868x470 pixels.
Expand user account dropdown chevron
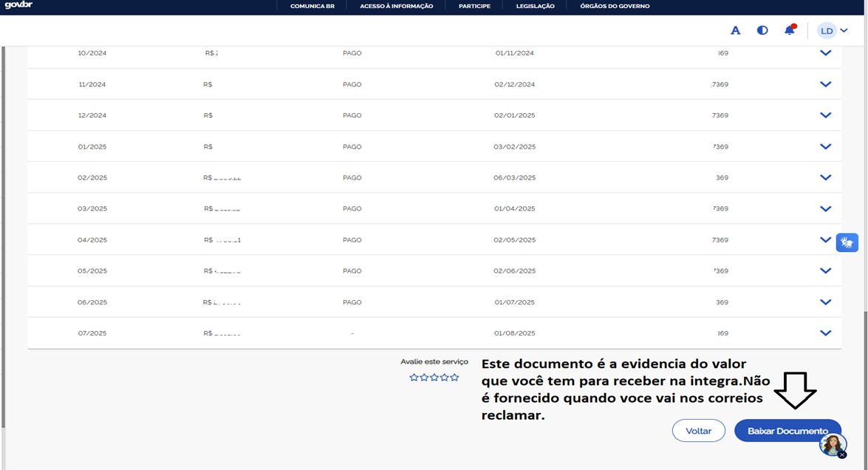(x=844, y=30)
